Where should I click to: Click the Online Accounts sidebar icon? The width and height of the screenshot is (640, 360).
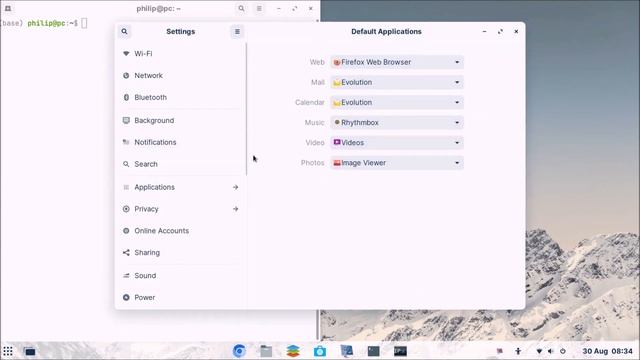click(x=126, y=231)
